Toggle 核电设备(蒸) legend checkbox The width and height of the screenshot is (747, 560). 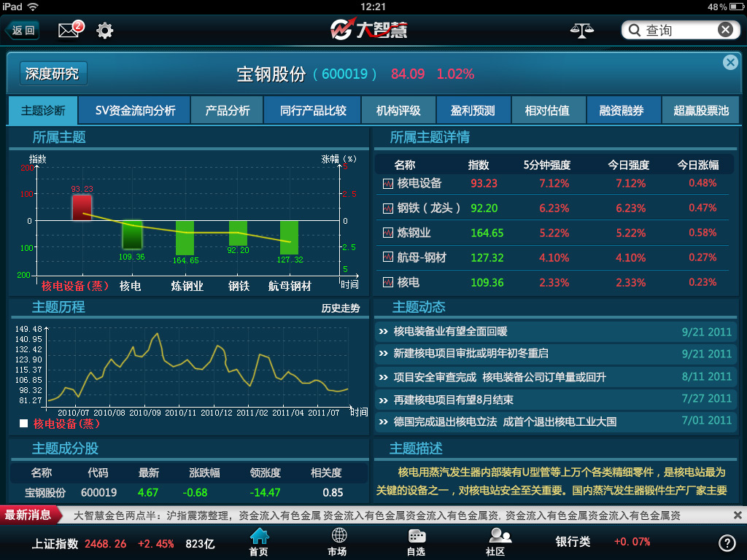(x=23, y=424)
